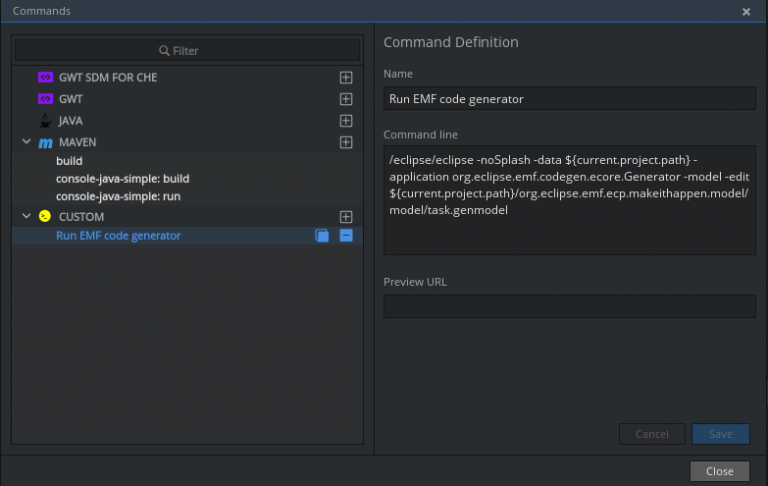Screen dimensions: 768x486
Task: Select console-java-simple: build command
Action: 122,178
